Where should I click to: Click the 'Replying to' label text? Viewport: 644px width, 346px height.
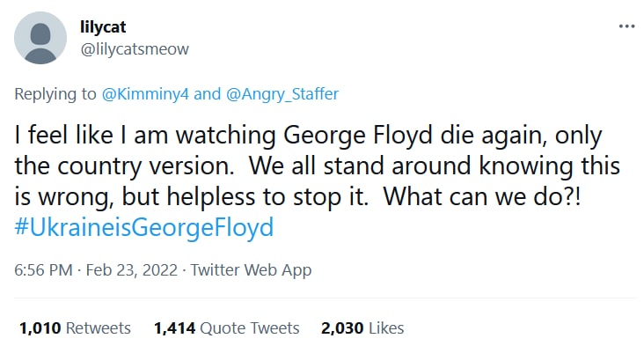(x=55, y=94)
